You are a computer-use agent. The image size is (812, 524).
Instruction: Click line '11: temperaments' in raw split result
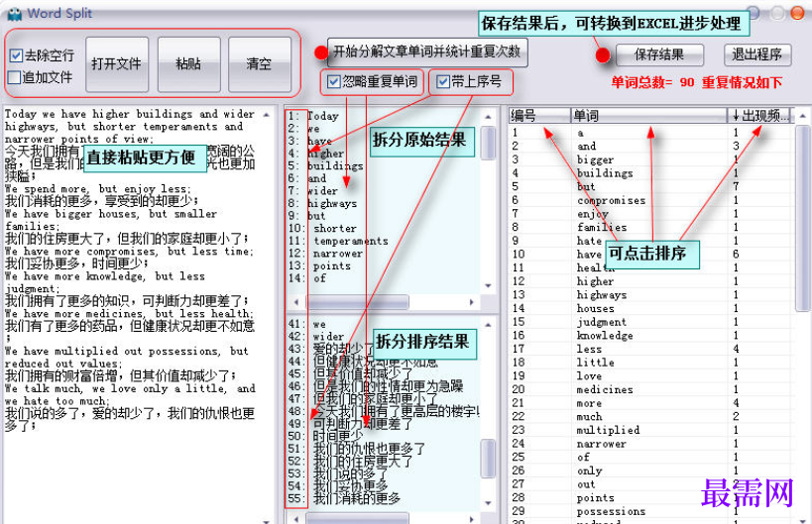point(338,241)
